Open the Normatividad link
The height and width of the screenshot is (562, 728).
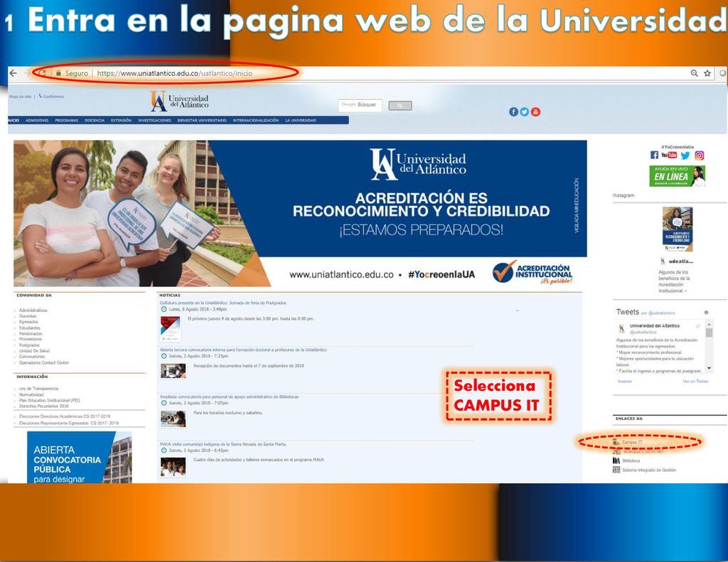coord(31,394)
